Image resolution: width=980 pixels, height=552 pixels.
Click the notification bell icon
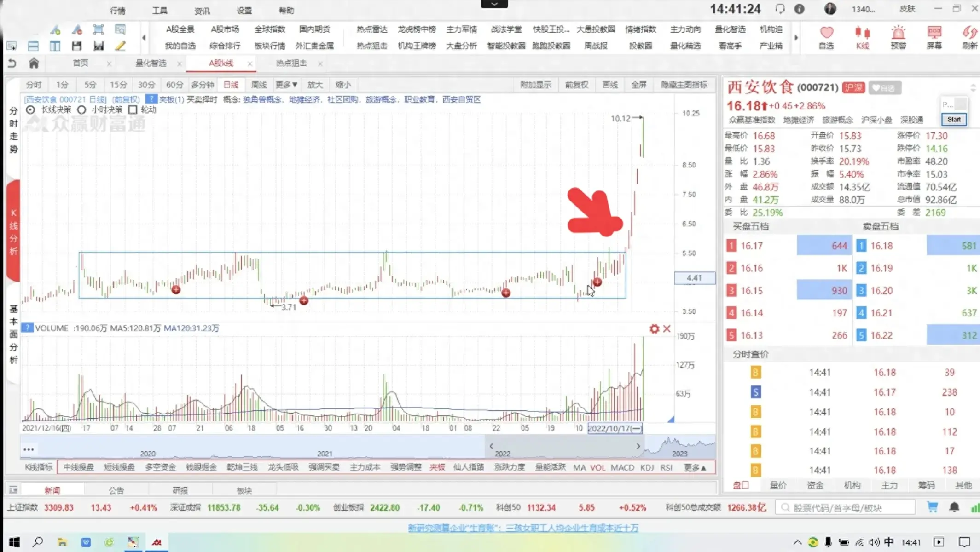[x=954, y=507]
